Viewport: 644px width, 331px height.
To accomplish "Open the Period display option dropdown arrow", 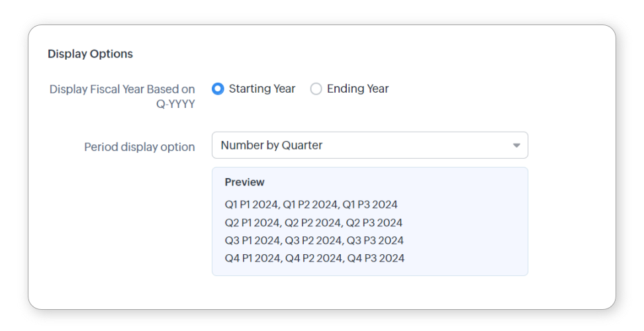I will click(516, 146).
